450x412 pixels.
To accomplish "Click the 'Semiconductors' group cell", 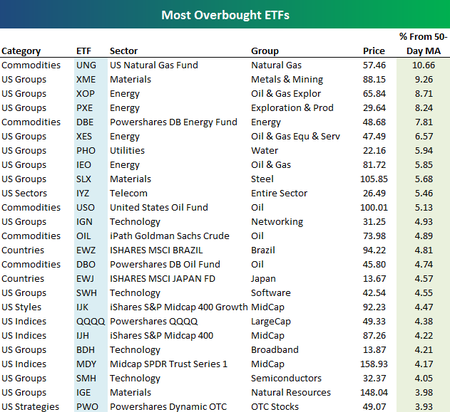I will coord(286,378).
